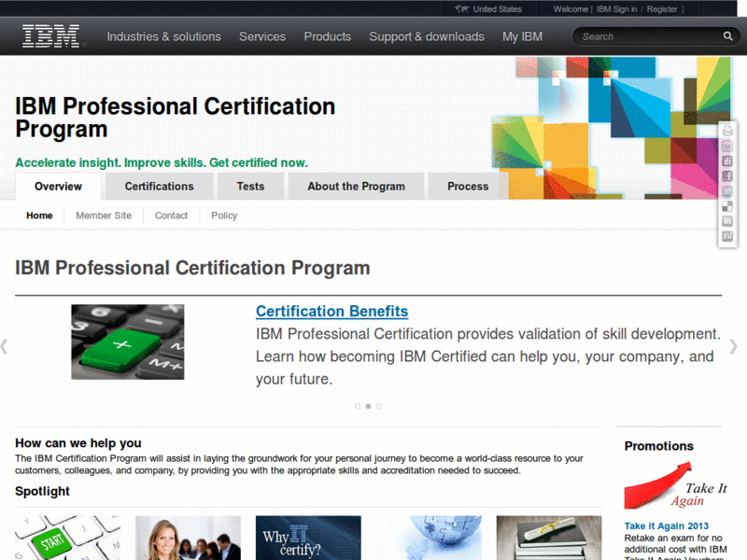The height and width of the screenshot is (560, 747).
Task: Click the search magnifier icon
Action: tap(727, 36)
